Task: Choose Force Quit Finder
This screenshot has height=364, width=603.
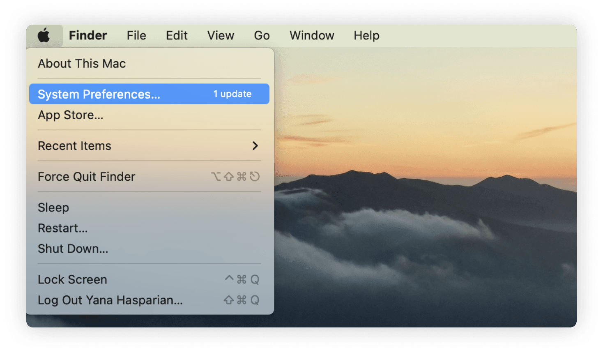Action: pos(87,177)
